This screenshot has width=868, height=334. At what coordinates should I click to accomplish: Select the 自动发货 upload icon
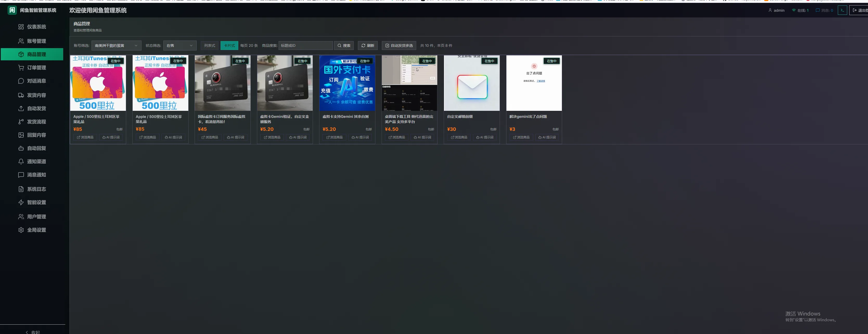tap(21, 108)
